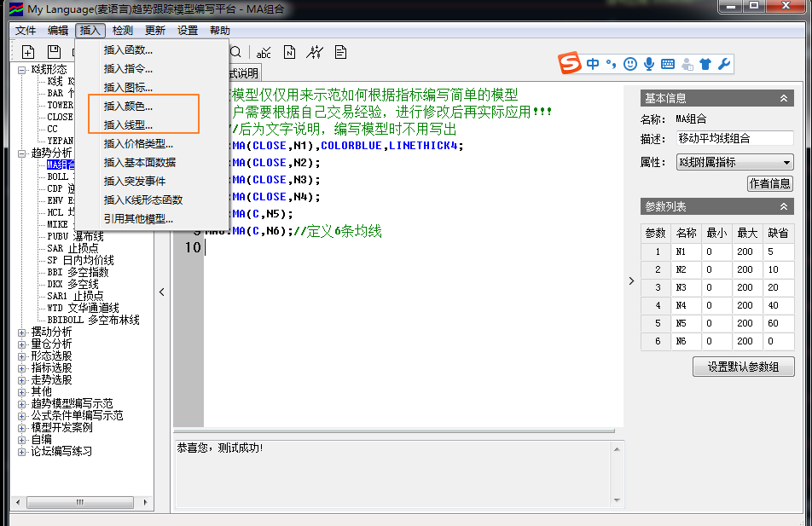The height and width of the screenshot is (526, 812).
Task: Toggle Sogou Chinese/English 中 mode
Action: [x=593, y=64]
